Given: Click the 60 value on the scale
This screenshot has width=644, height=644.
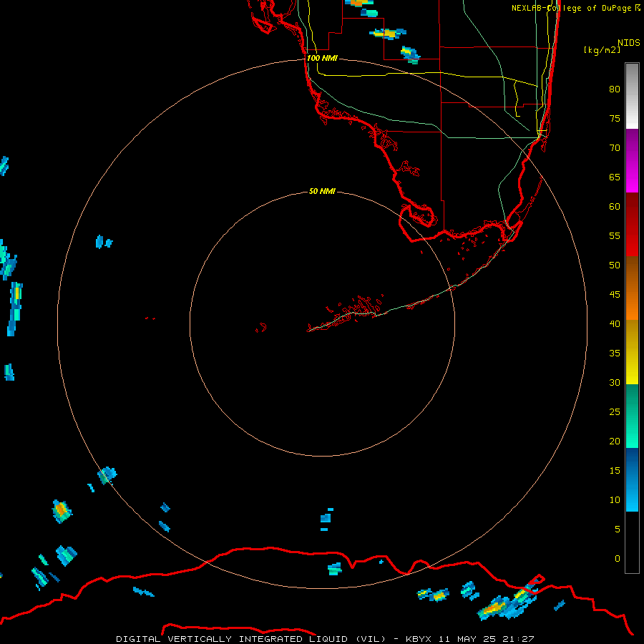Looking at the screenshot, I should 615,207.
